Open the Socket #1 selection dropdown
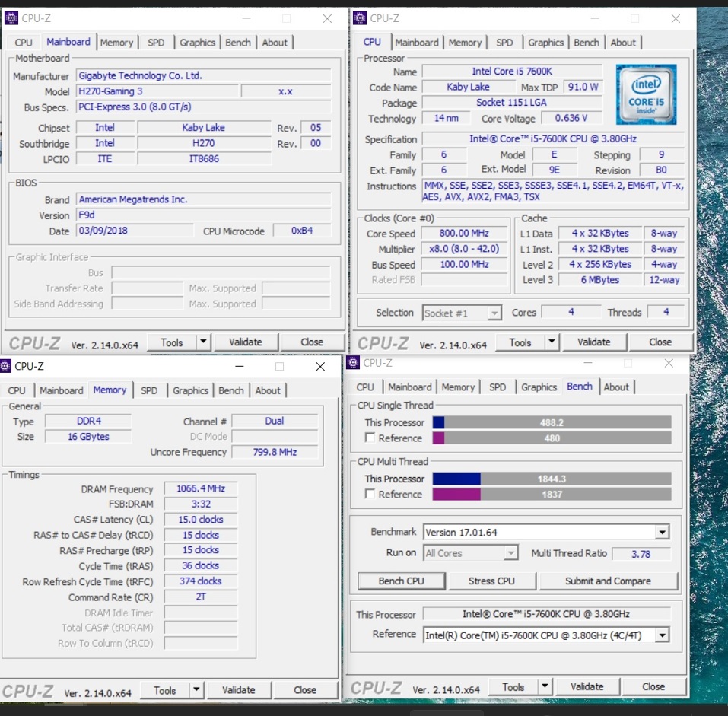 coord(494,313)
